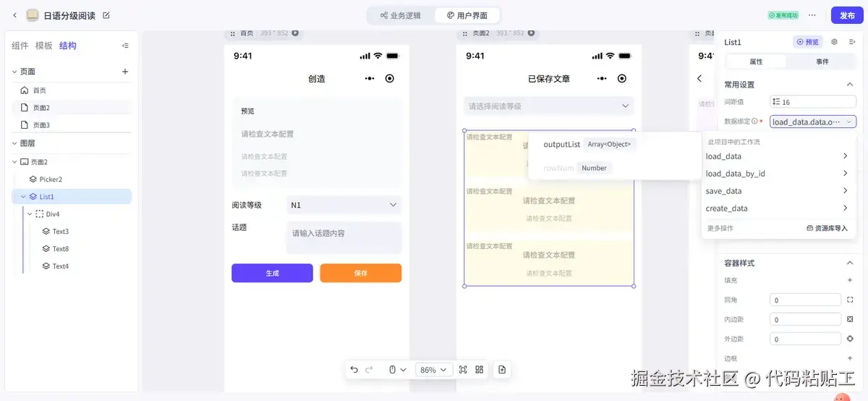Screen dimensions: 868x401
Task: Click the 间距值 input field
Action: click(x=813, y=102)
